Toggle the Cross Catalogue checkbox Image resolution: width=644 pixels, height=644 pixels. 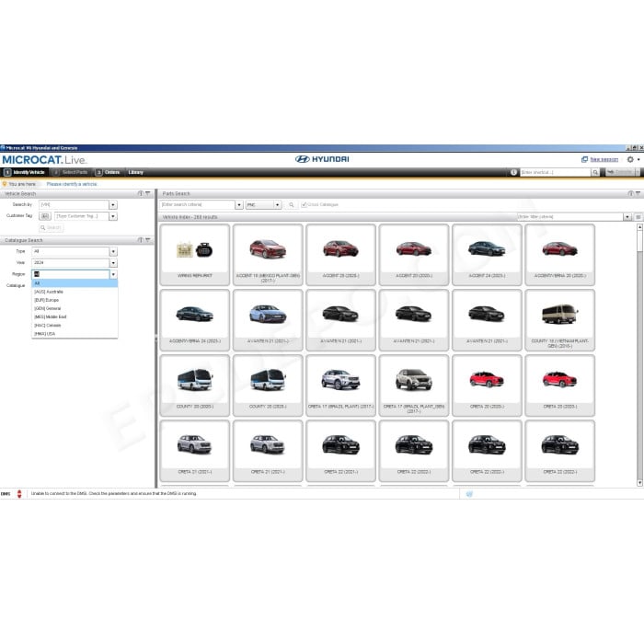coord(304,204)
